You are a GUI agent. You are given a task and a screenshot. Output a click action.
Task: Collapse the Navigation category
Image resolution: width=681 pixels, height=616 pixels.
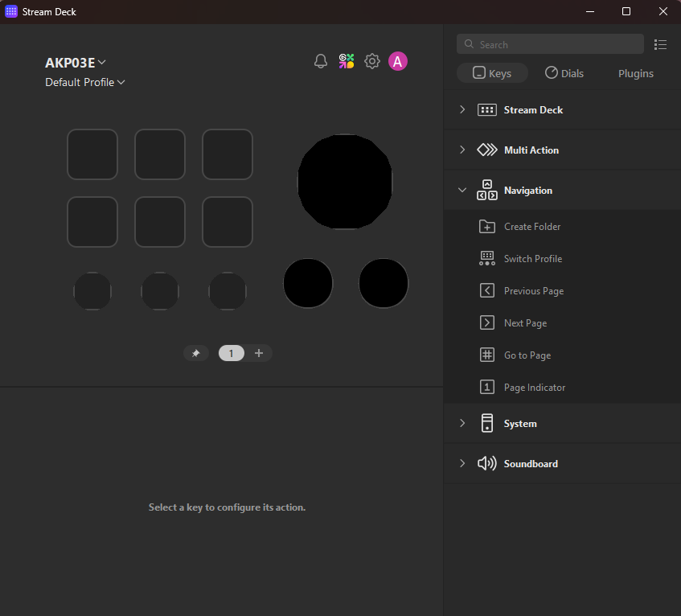[x=563, y=191]
